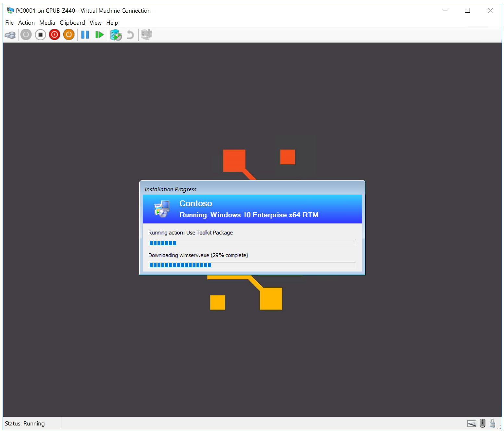
Task: Create a checkpoint of the virtual machine
Action: pyautogui.click(x=116, y=35)
